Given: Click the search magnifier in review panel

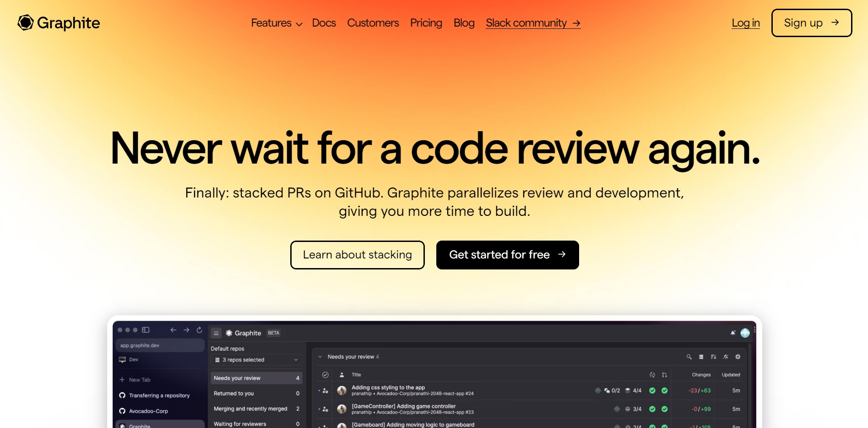Looking at the screenshot, I should pyautogui.click(x=689, y=357).
